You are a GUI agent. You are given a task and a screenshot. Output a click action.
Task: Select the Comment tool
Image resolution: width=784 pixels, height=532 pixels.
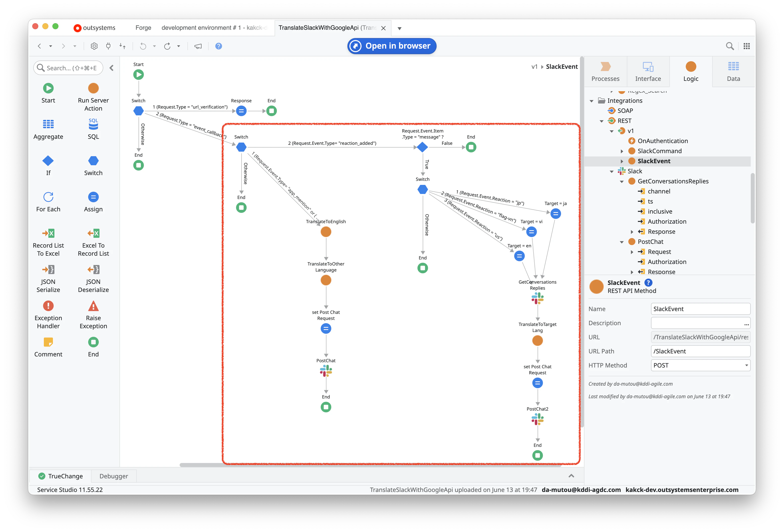(x=48, y=347)
